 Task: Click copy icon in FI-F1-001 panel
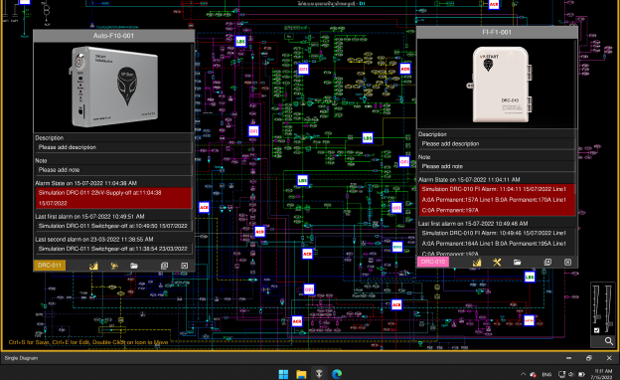548,262
